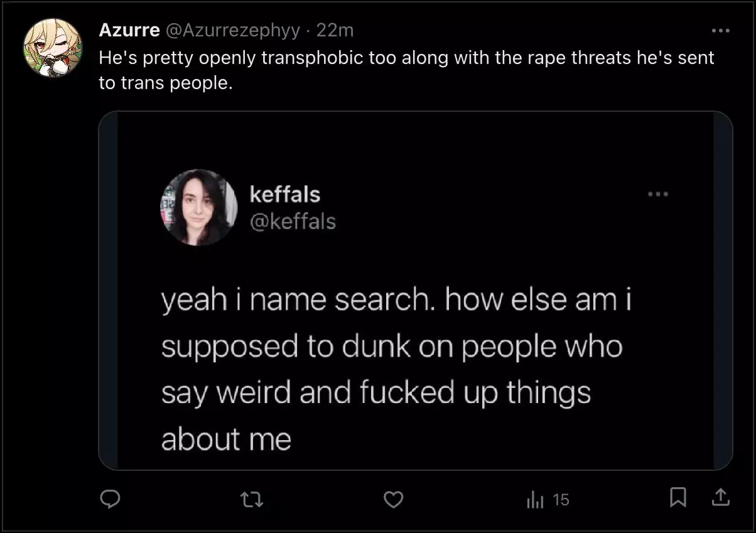Click post text starting "He's pretty openly"
The height and width of the screenshot is (533, 756).
pos(406,70)
